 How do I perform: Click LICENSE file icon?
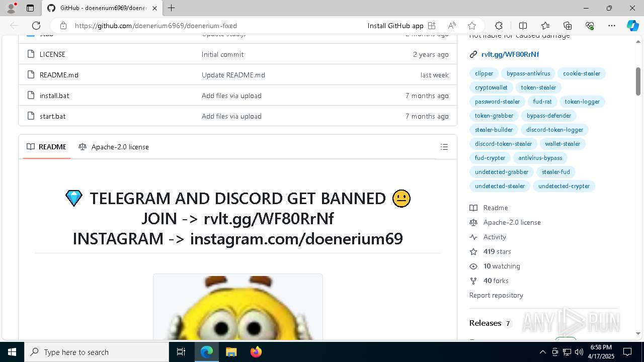31,54
